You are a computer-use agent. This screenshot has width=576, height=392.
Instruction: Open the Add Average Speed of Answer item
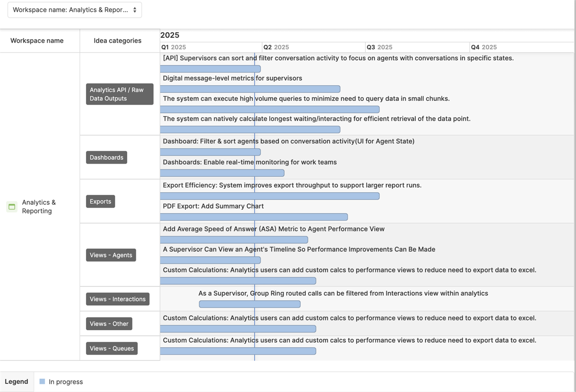coord(274,229)
